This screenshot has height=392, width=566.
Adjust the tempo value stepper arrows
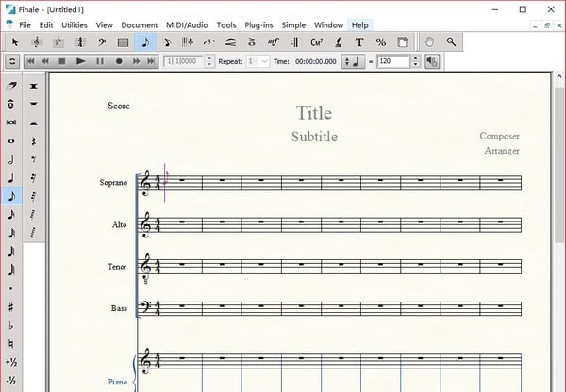point(413,61)
